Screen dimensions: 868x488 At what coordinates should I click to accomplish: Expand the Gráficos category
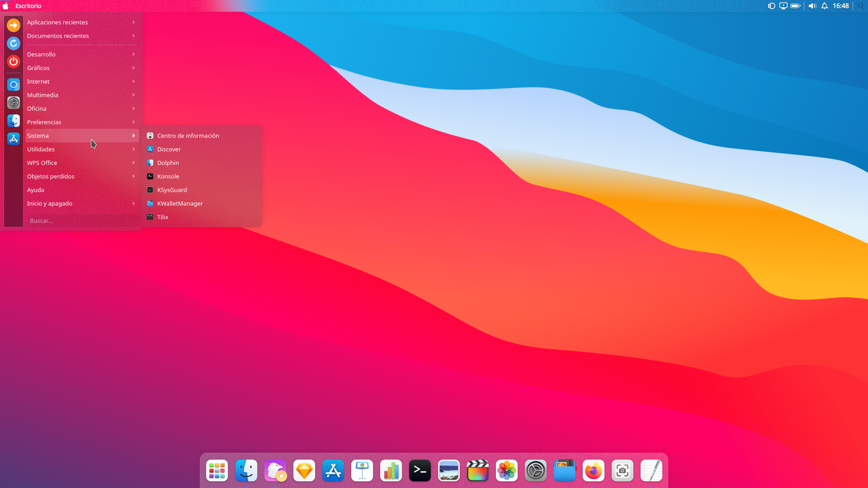[x=82, y=68]
